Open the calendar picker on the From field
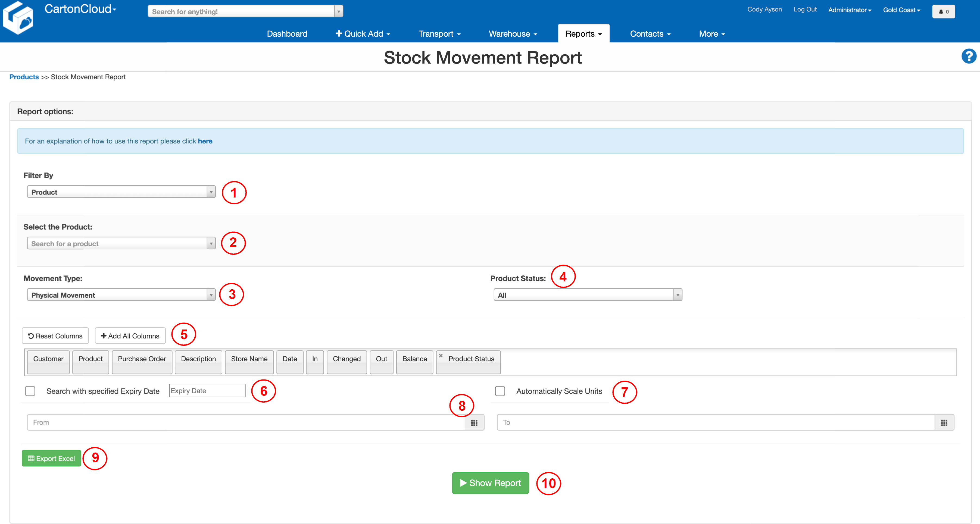Image resolution: width=980 pixels, height=524 pixels. point(475,422)
